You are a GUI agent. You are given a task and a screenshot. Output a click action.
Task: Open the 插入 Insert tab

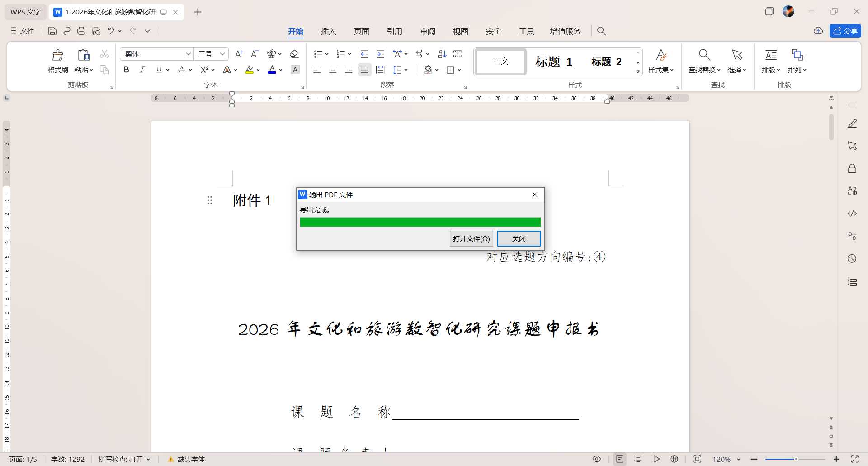(x=328, y=31)
